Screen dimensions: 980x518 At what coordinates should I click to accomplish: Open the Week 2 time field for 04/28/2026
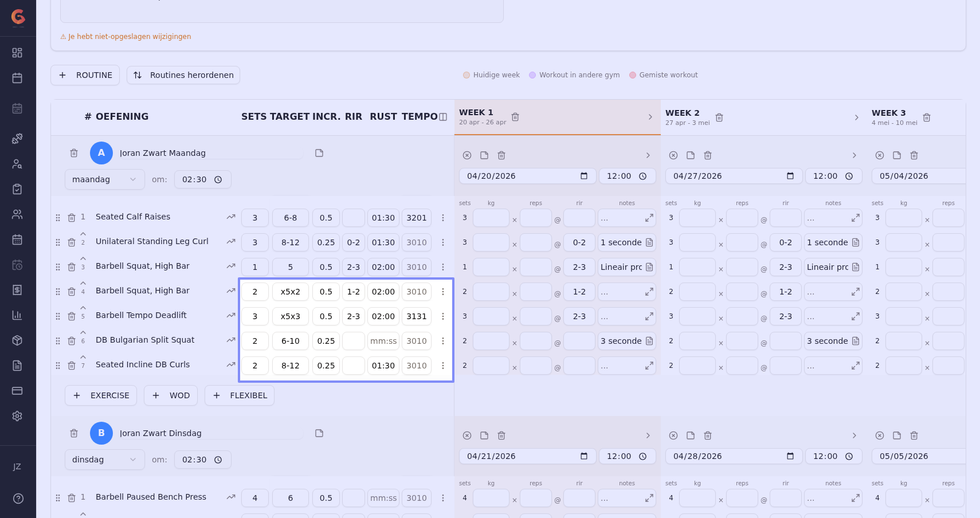tap(833, 456)
